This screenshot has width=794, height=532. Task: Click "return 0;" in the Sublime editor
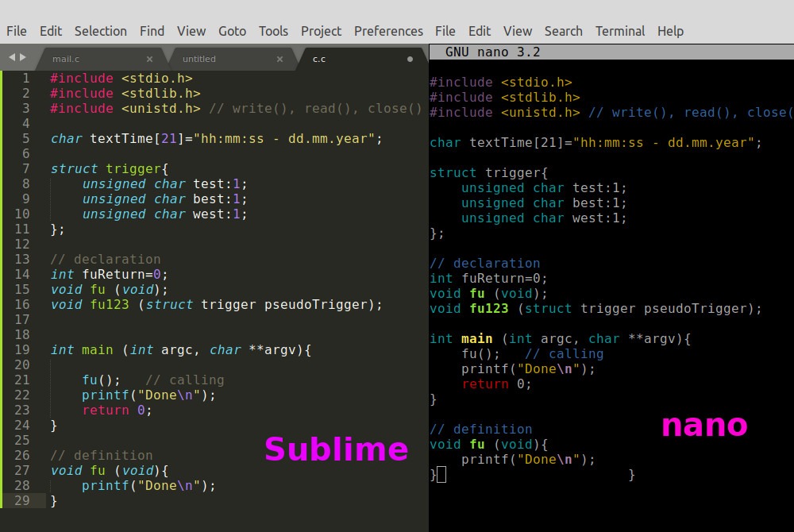117,410
